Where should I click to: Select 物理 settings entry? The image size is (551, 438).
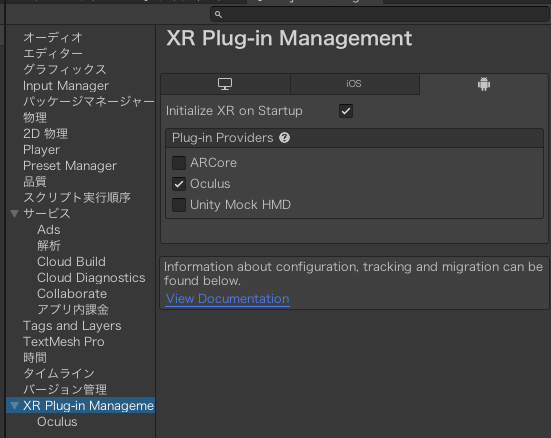pos(35,117)
